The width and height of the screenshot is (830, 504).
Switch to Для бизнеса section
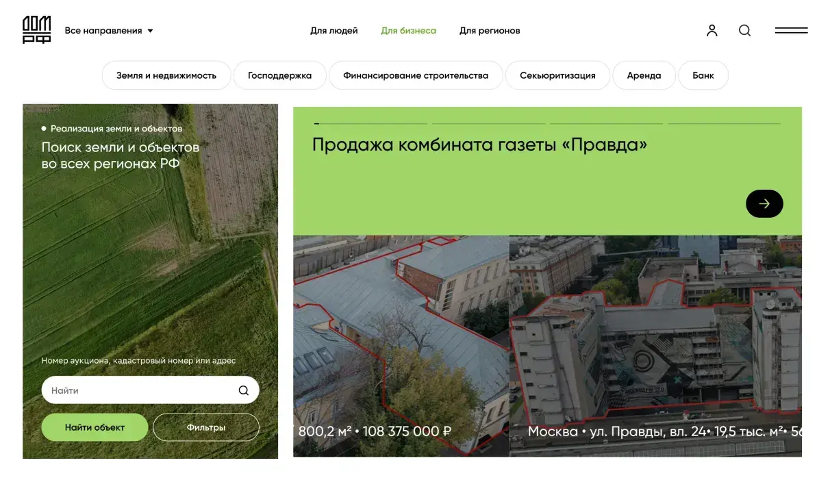(409, 30)
